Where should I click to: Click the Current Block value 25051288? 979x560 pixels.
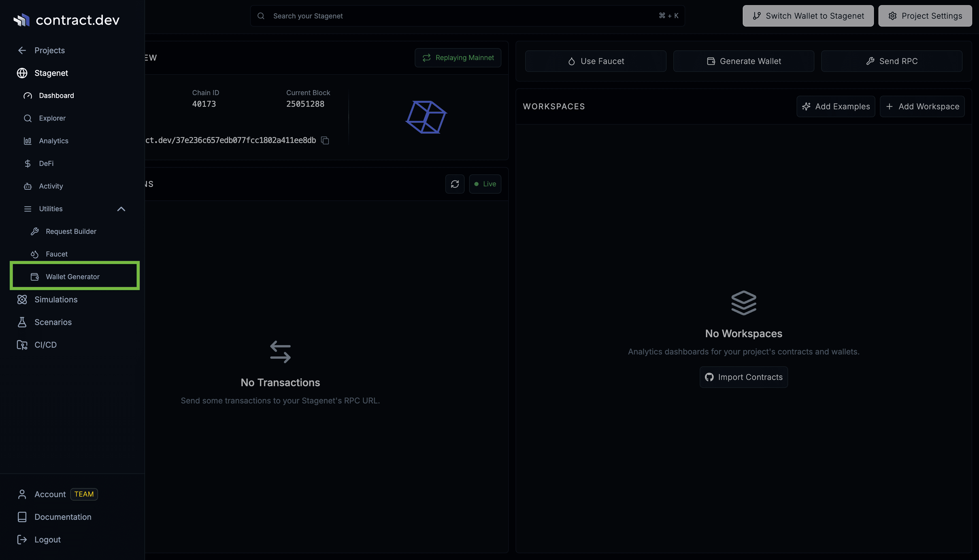pos(305,104)
